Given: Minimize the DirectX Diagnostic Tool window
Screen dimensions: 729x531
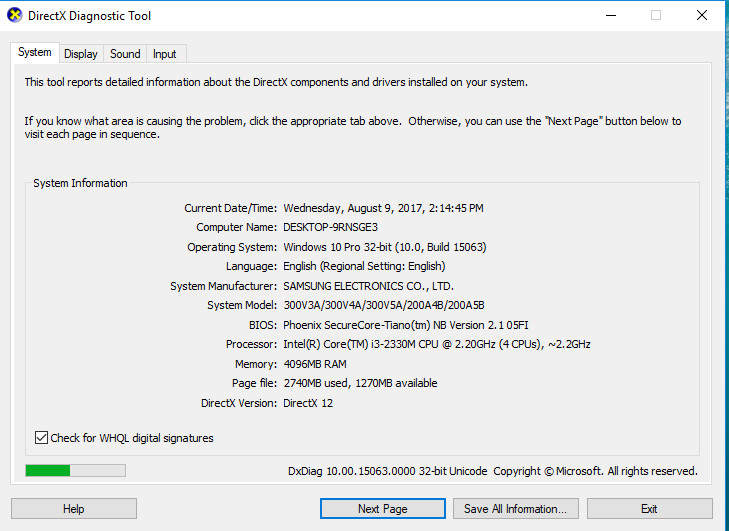Looking at the screenshot, I should [611, 15].
